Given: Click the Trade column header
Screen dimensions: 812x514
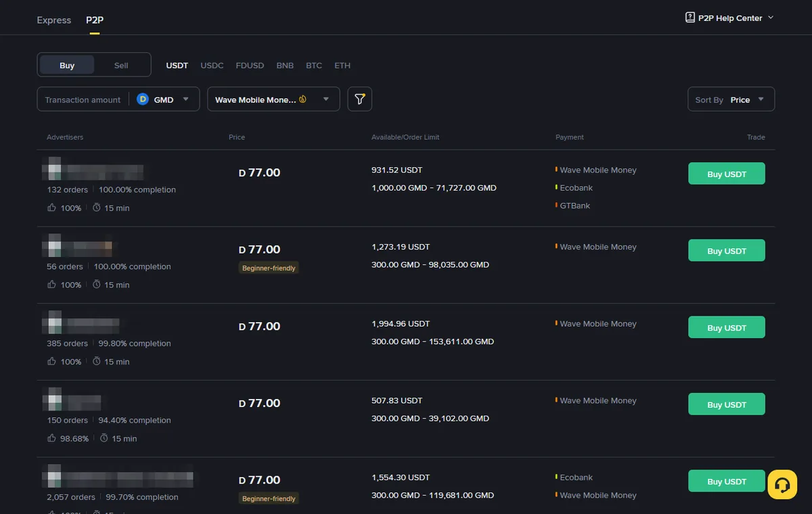Looking at the screenshot, I should [x=756, y=137].
